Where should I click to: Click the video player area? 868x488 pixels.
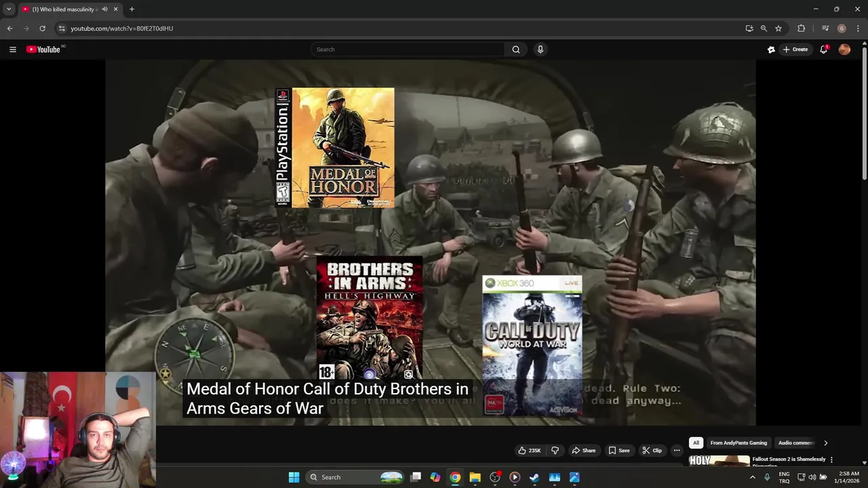430,243
